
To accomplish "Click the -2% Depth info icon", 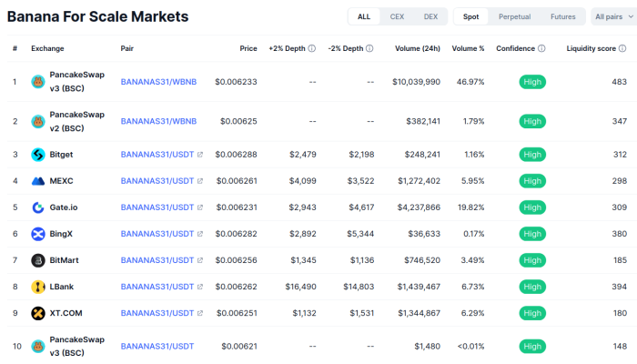I will pyautogui.click(x=369, y=48).
